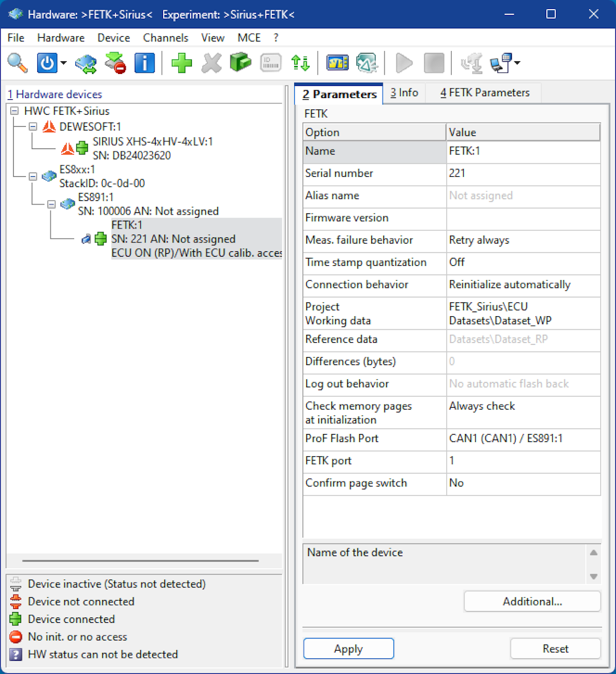
Task: Click the green up-down arrows transfer icon
Action: coord(300,63)
